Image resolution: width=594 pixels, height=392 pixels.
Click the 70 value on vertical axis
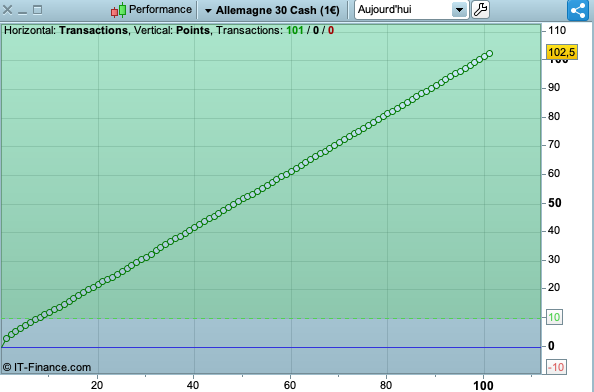click(x=554, y=145)
